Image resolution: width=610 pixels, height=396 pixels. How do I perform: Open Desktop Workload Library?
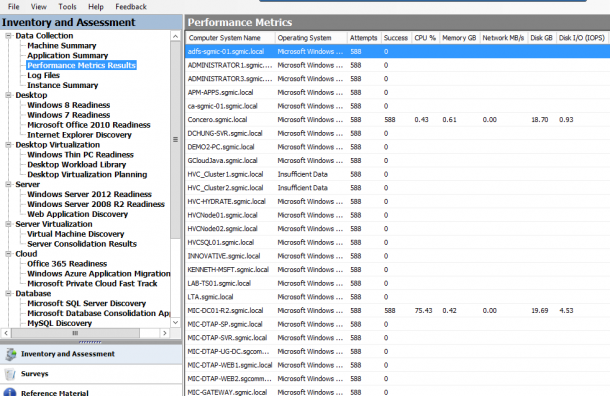[77, 165]
